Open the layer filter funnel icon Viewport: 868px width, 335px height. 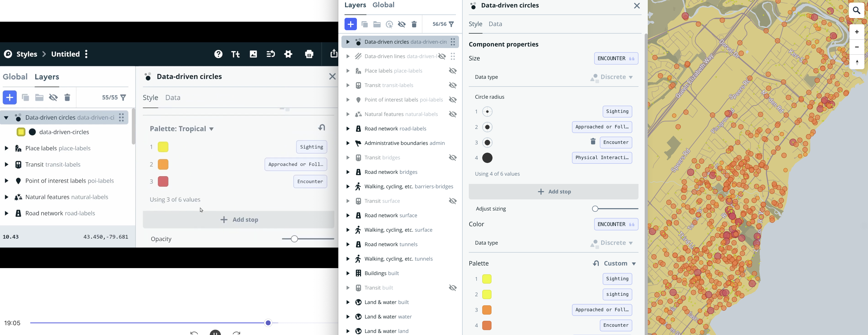(452, 24)
